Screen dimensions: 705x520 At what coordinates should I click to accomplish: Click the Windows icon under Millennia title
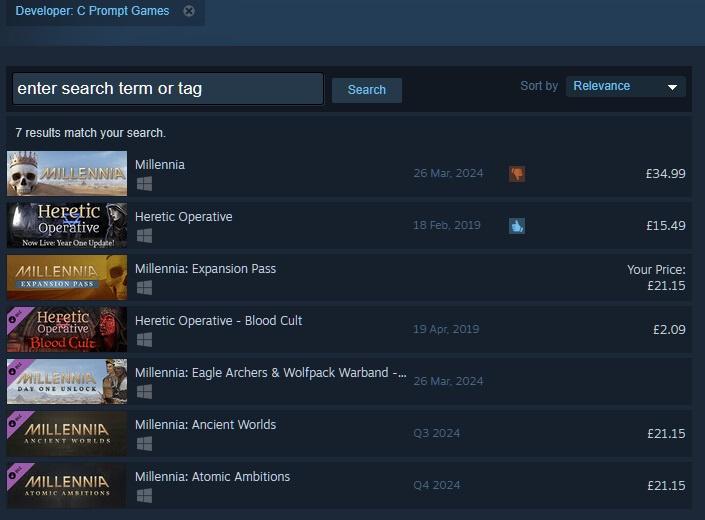pyautogui.click(x=144, y=184)
